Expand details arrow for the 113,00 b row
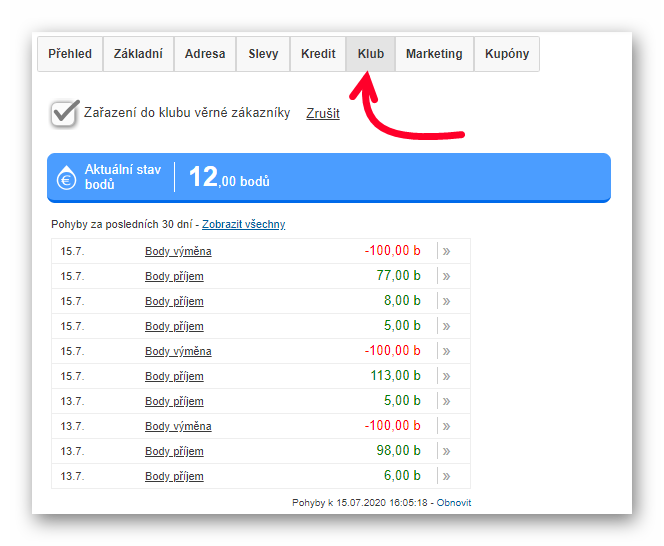This screenshot has height=546, width=664. pyautogui.click(x=446, y=376)
